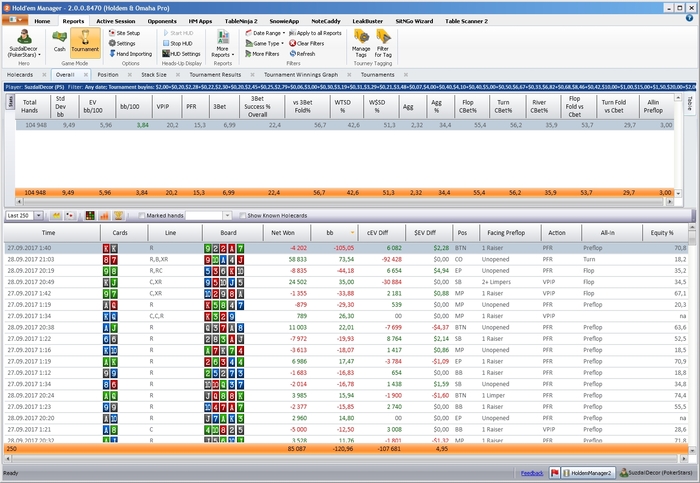Click the Stats side tab

10,102
